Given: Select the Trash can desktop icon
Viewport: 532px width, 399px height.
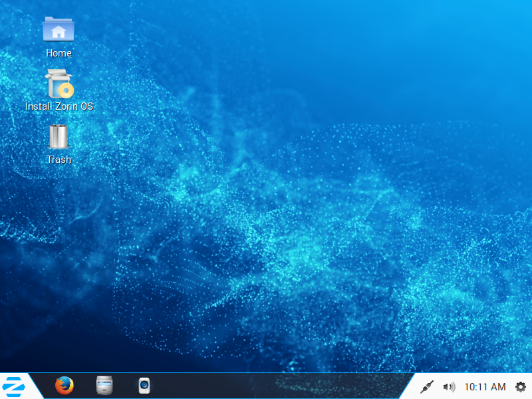Looking at the screenshot, I should click(59, 136).
